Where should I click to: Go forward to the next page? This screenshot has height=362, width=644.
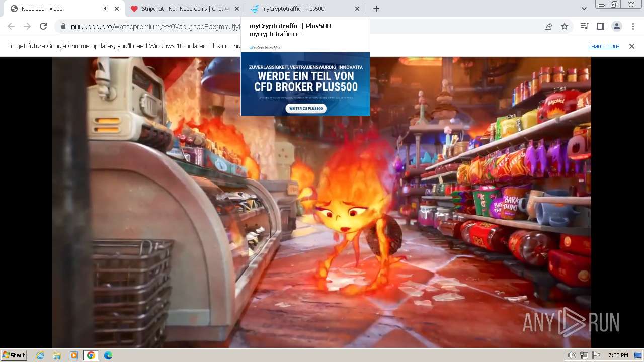[x=27, y=26]
